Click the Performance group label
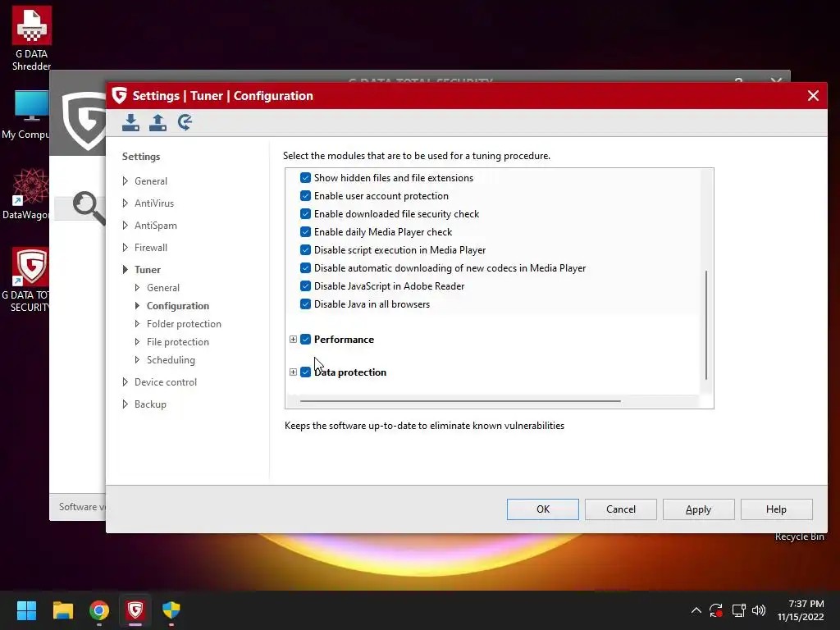 pos(344,339)
